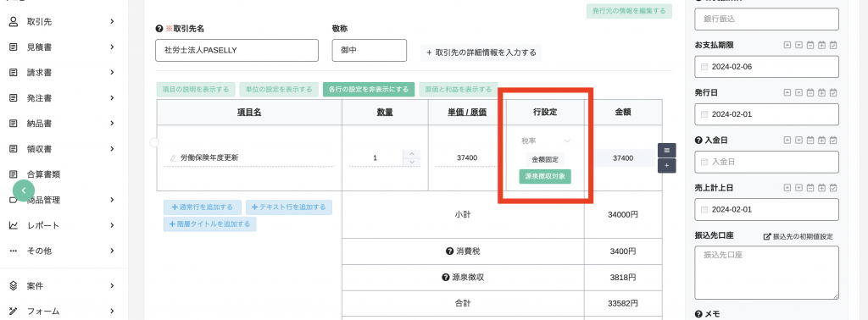Decrease quantity with stepper down arrow

[x=411, y=162]
